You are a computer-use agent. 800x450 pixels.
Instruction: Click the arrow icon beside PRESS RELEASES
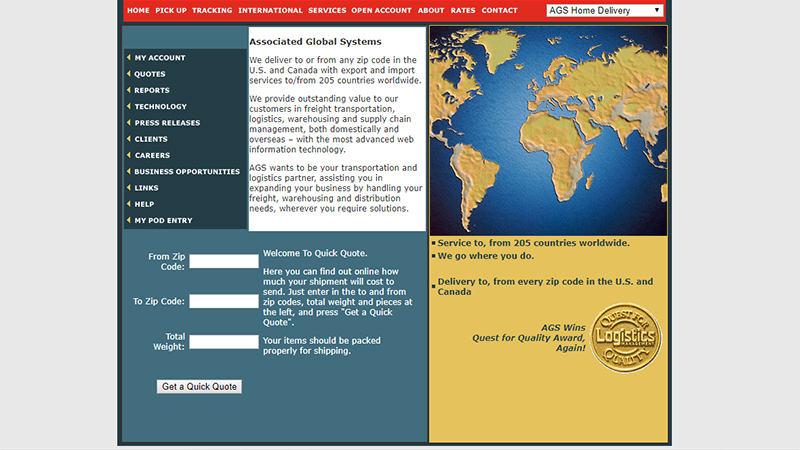[x=129, y=122]
